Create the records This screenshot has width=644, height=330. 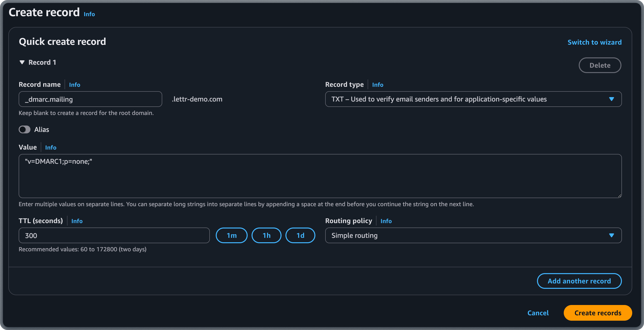click(598, 313)
